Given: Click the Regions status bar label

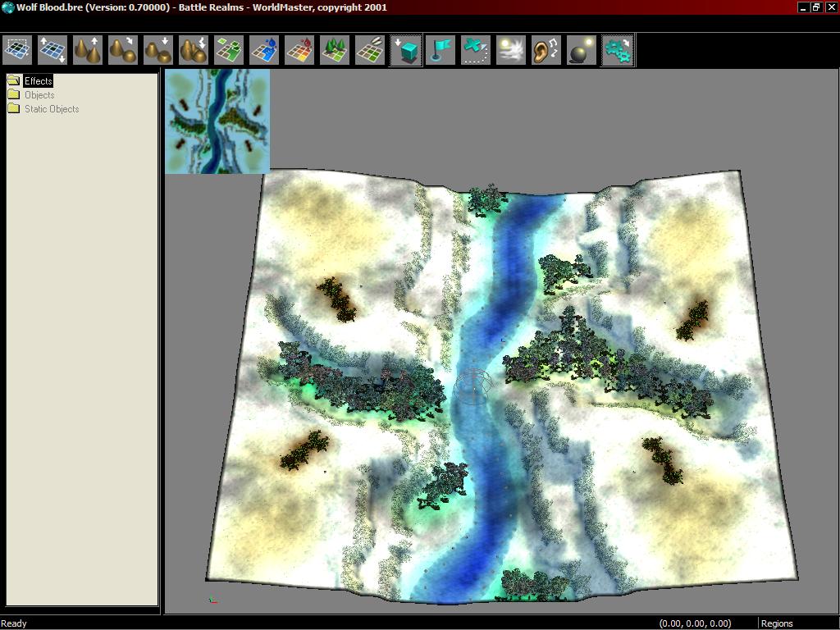Looking at the screenshot, I should click(777, 623).
